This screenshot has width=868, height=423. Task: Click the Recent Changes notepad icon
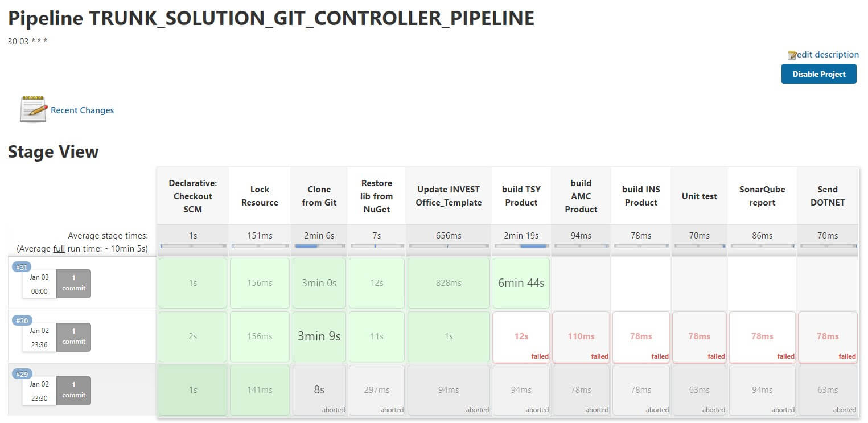pyautogui.click(x=33, y=109)
